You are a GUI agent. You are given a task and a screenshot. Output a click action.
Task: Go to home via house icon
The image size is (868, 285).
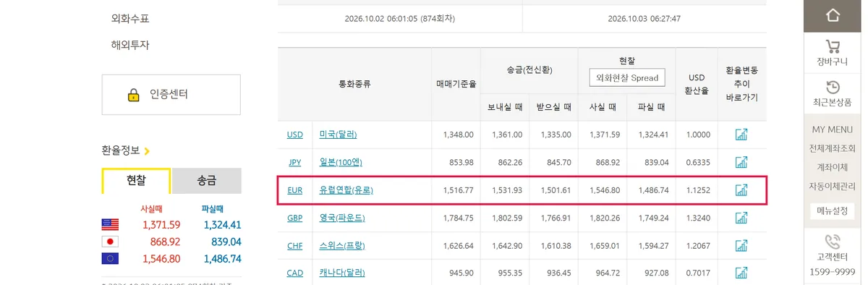[x=833, y=15]
